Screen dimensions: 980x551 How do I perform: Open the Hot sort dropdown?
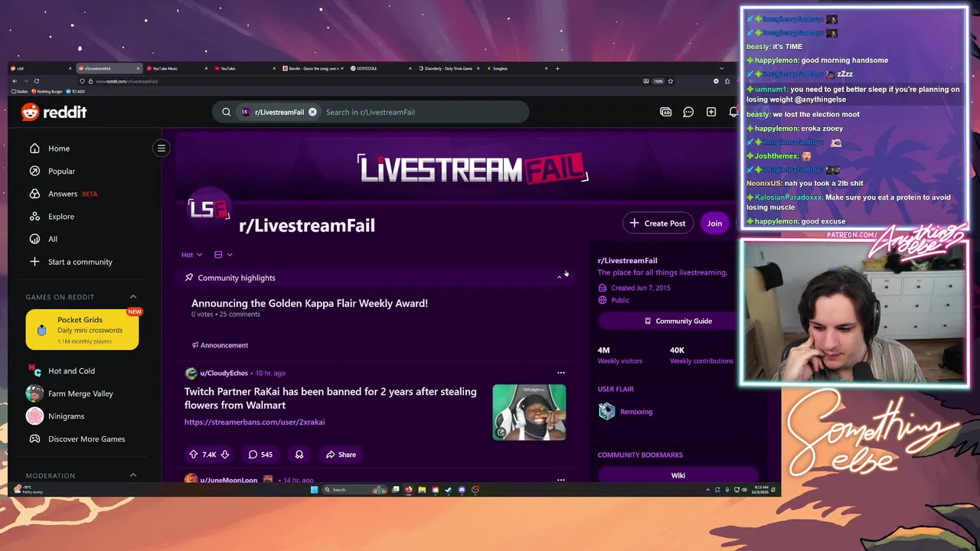click(191, 255)
